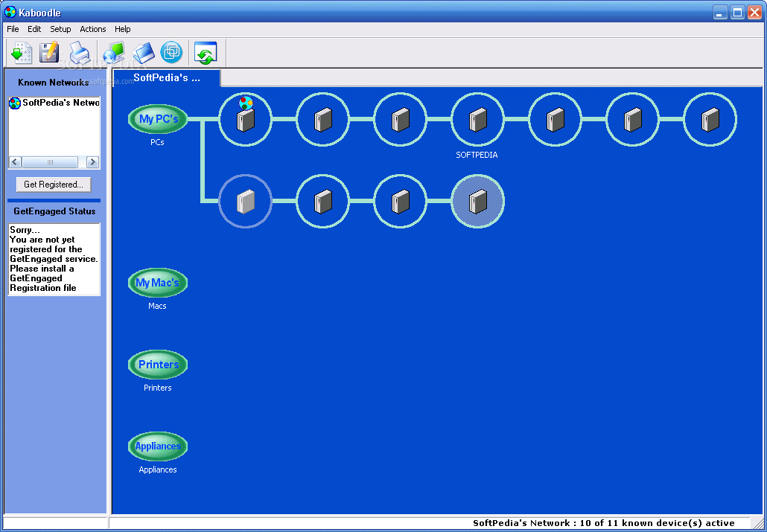Screen dimensions: 767x532
Task: Click the blue open folder toolbar icon
Action: (x=143, y=53)
